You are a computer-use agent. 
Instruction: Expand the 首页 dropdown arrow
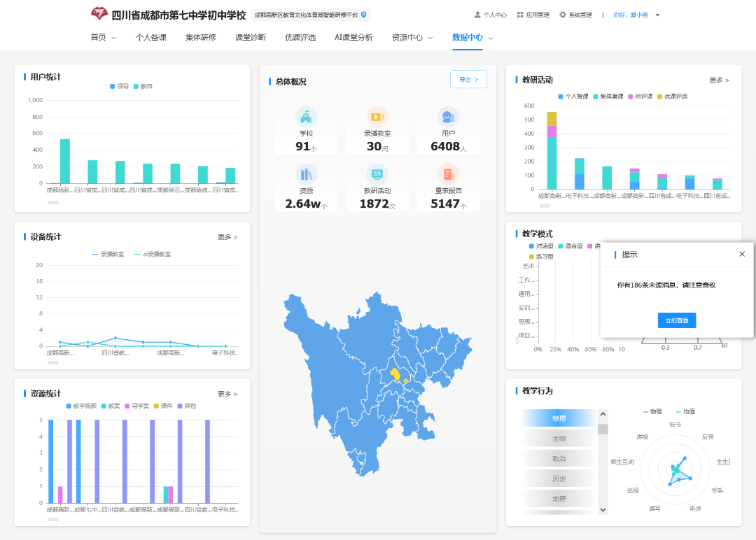coord(112,38)
